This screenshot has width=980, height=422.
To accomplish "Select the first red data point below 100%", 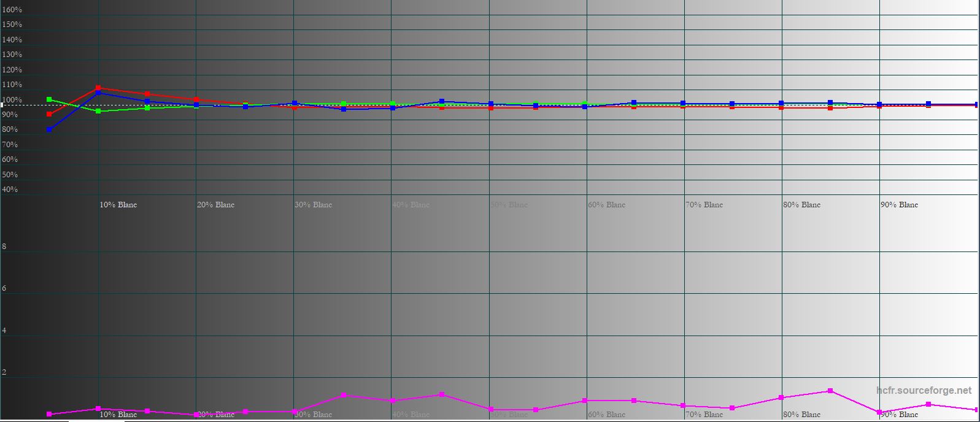I will click(49, 114).
